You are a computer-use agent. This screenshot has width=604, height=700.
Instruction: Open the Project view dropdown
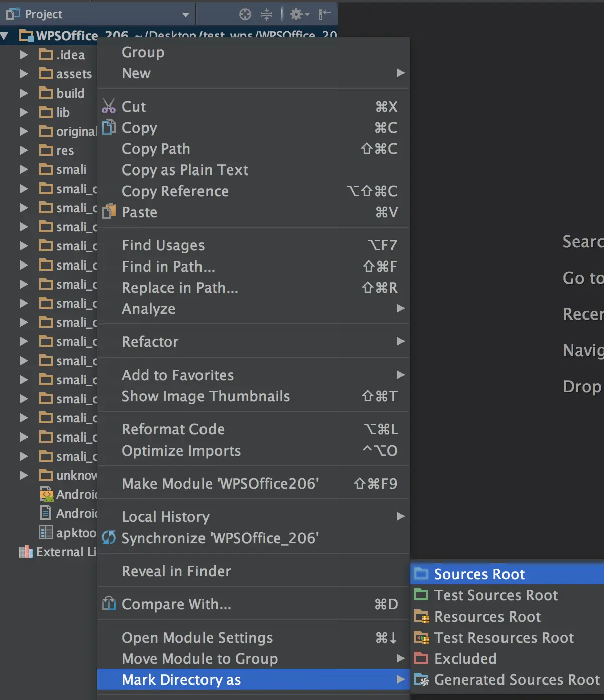click(186, 15)
